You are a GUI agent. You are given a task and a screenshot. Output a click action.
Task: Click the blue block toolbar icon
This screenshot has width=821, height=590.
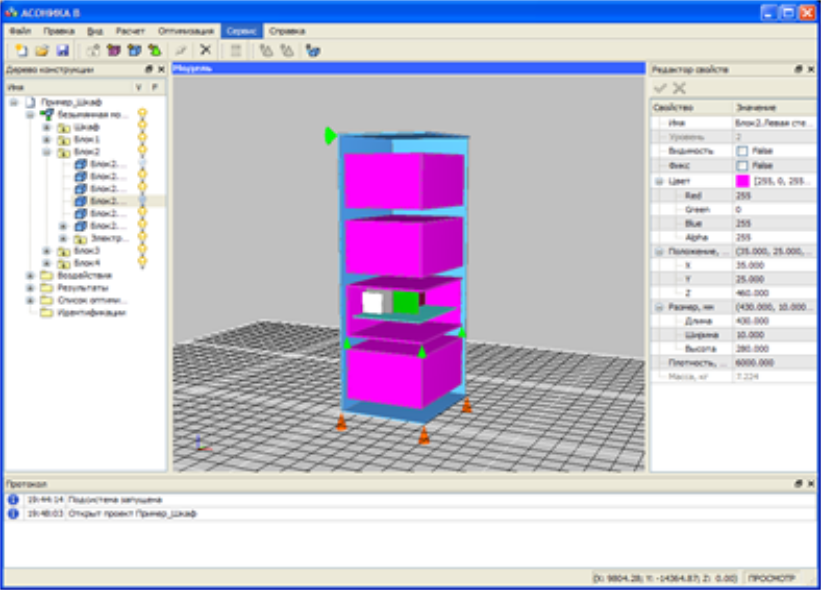point(134,50)
